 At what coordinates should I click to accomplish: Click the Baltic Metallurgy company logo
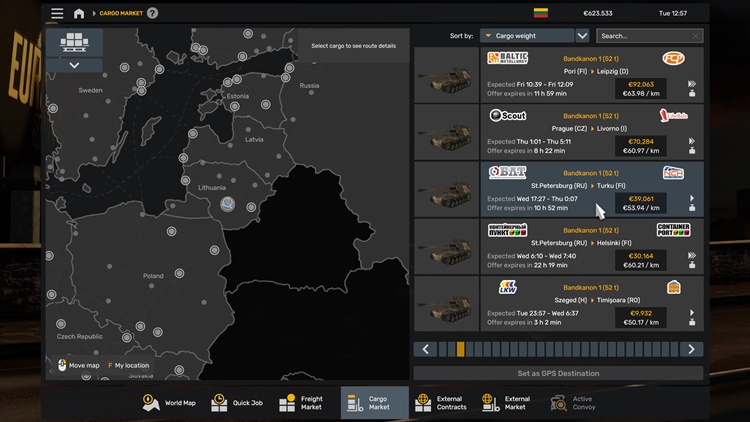[508, 59]
